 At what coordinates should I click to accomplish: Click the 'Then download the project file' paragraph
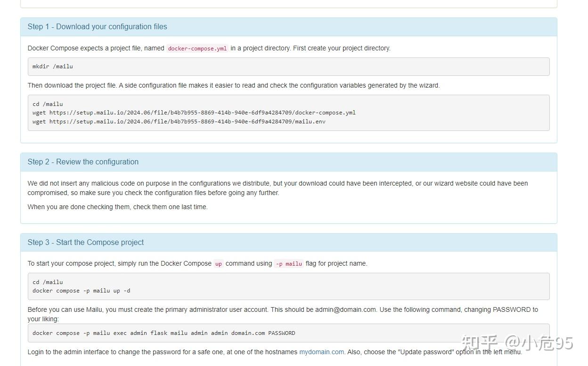tap(233, 86)
